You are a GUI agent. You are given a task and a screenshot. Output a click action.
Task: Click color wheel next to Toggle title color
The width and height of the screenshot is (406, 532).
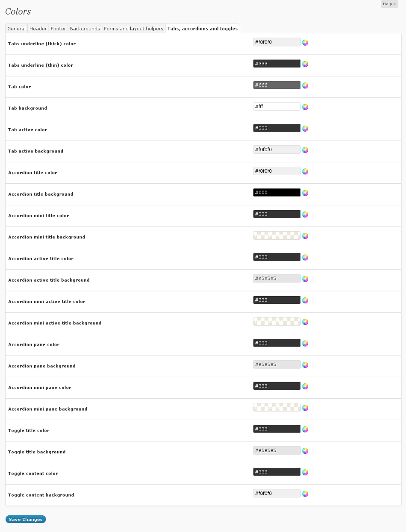[x=305, y=429]
